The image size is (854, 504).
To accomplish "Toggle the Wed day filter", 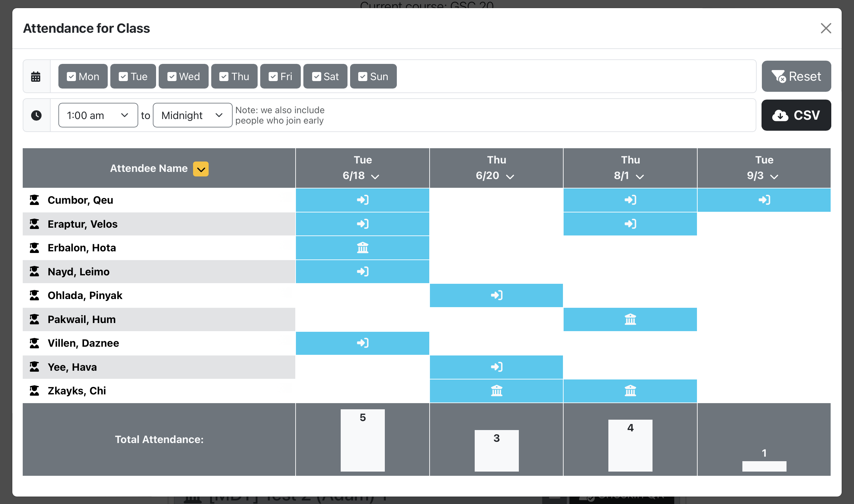I will [183, 77].
